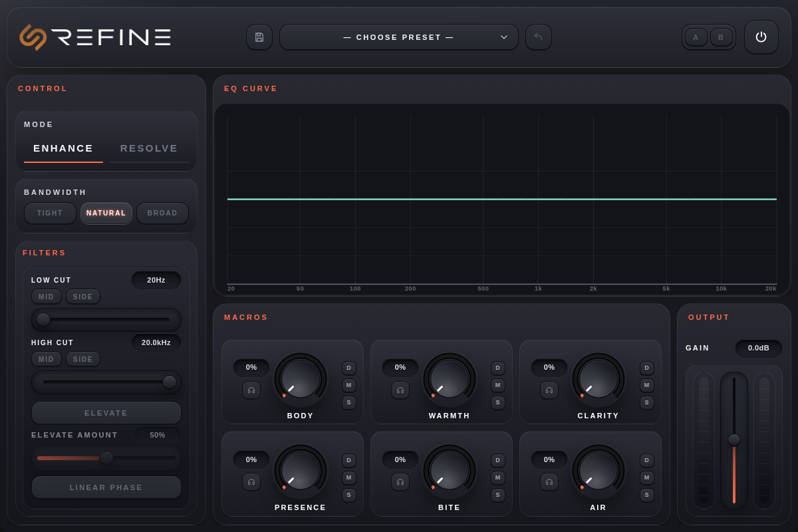
Task: Click the Presence macro knob
Action: tap(301, 471)
